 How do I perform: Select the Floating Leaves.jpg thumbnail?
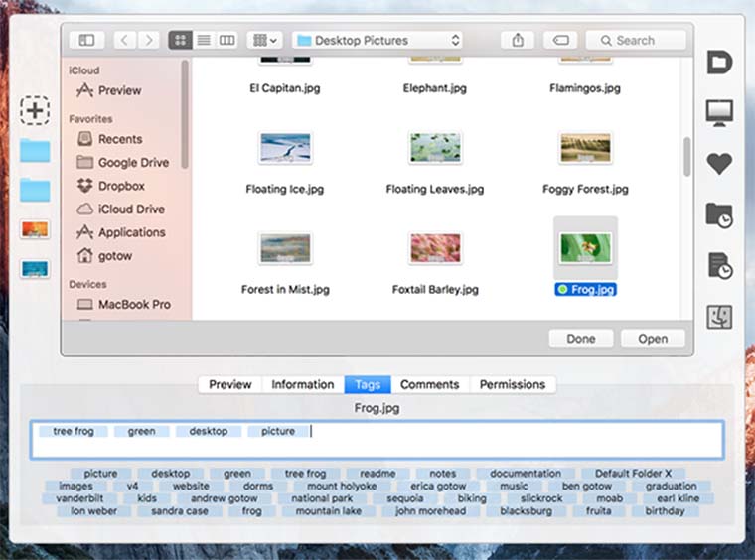point(435,148)
